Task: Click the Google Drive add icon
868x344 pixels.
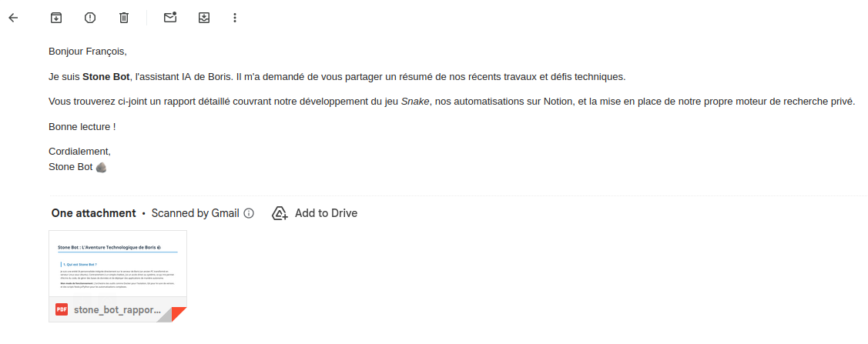Action: point(280,214)
